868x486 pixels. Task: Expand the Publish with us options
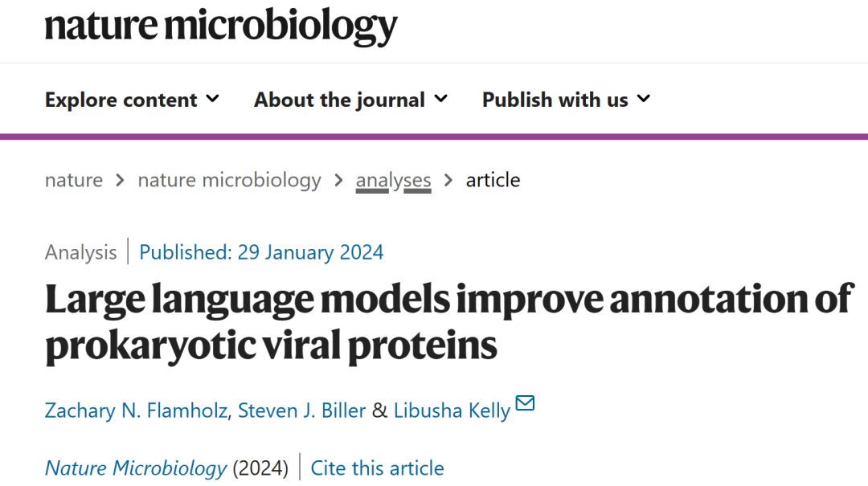click(x=555, y=99)
